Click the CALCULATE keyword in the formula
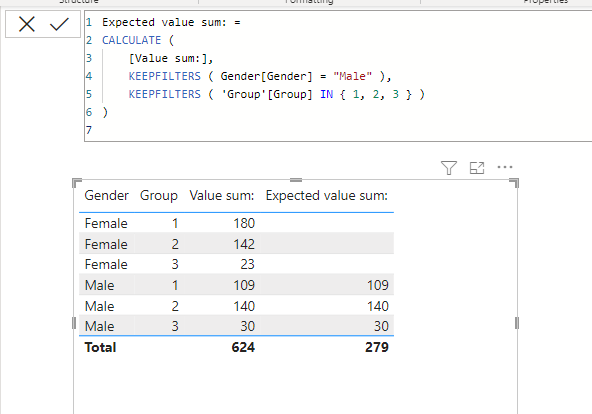 [x=131, y=40]
